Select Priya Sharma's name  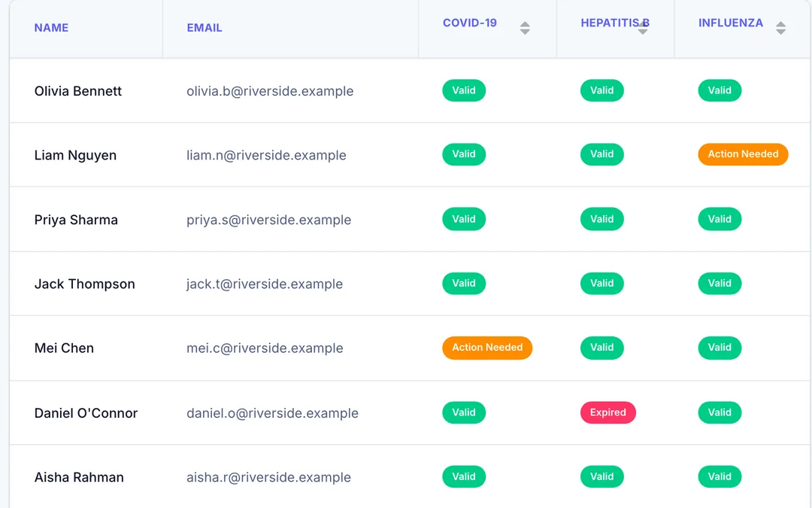76,220
